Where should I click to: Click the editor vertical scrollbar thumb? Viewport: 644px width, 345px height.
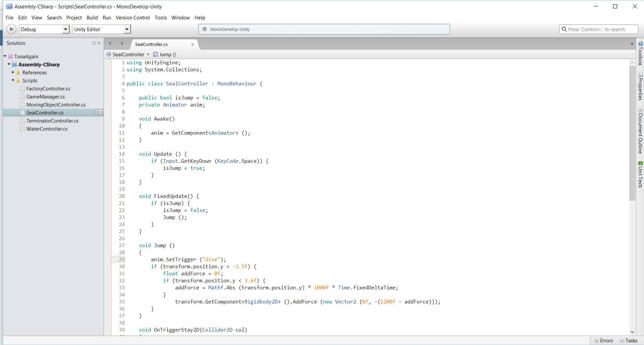[x=632, y=133]
